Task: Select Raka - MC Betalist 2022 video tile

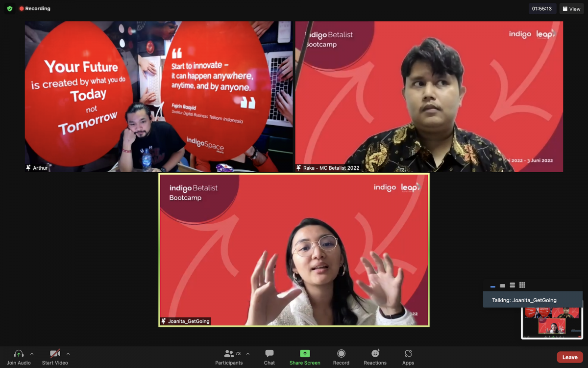Action: point(429,97)
